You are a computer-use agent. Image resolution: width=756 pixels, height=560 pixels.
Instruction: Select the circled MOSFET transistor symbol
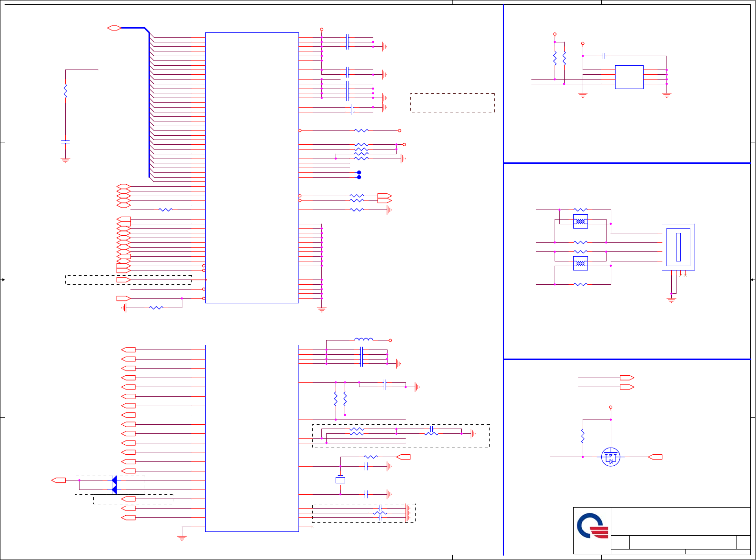tap(611, 457)
